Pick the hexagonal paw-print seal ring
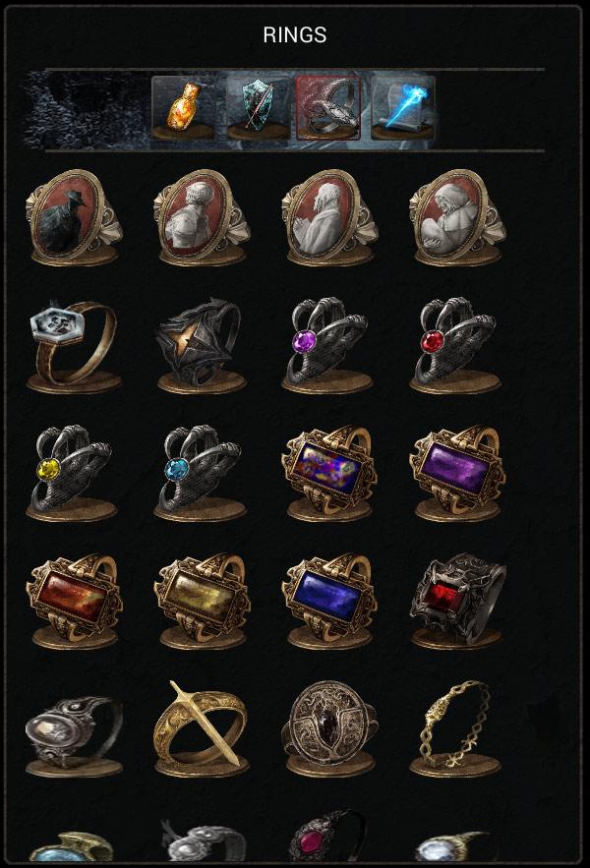This screenshot has width=590, height=868. 74,345
